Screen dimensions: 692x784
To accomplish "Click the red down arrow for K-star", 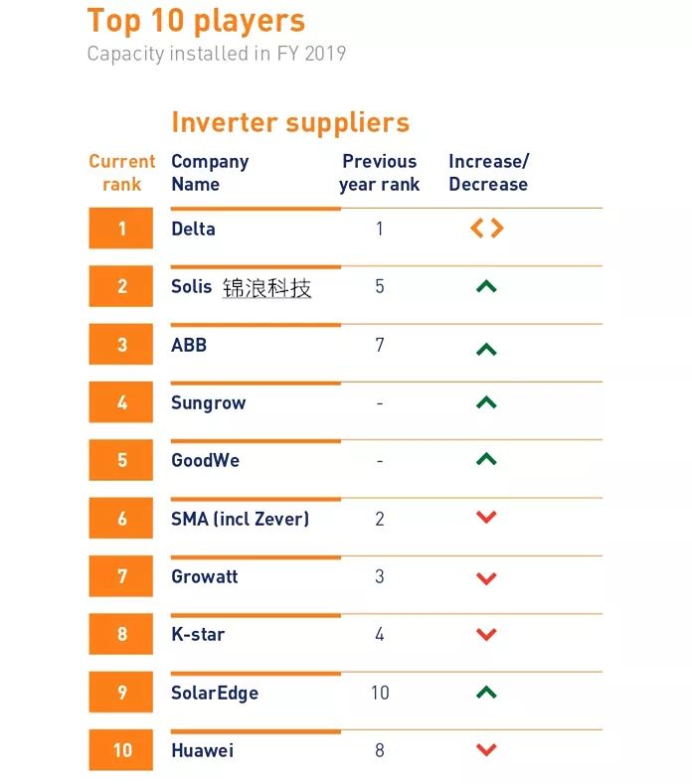I will tap(486, 634).
